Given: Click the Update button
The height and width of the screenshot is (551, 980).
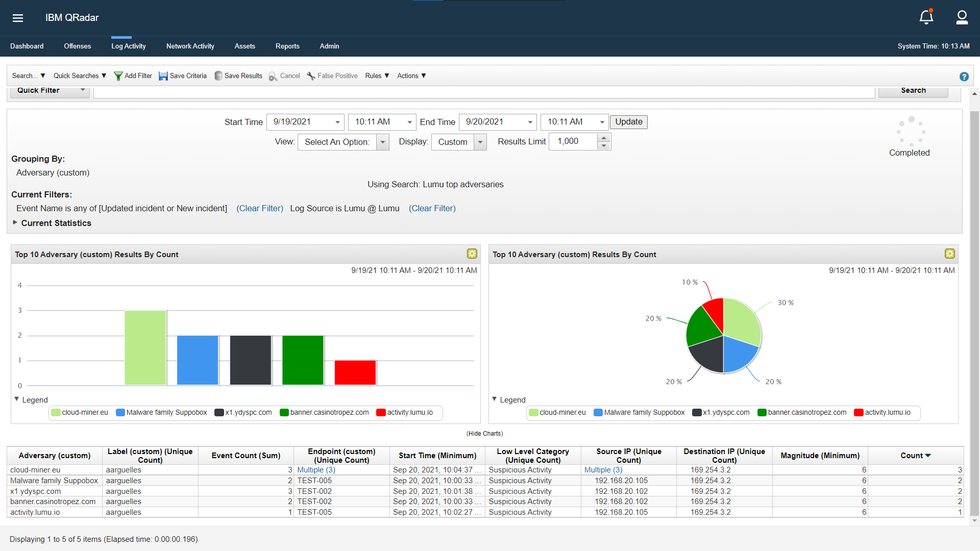Looking at the screenshot, I should click(629, 122).
